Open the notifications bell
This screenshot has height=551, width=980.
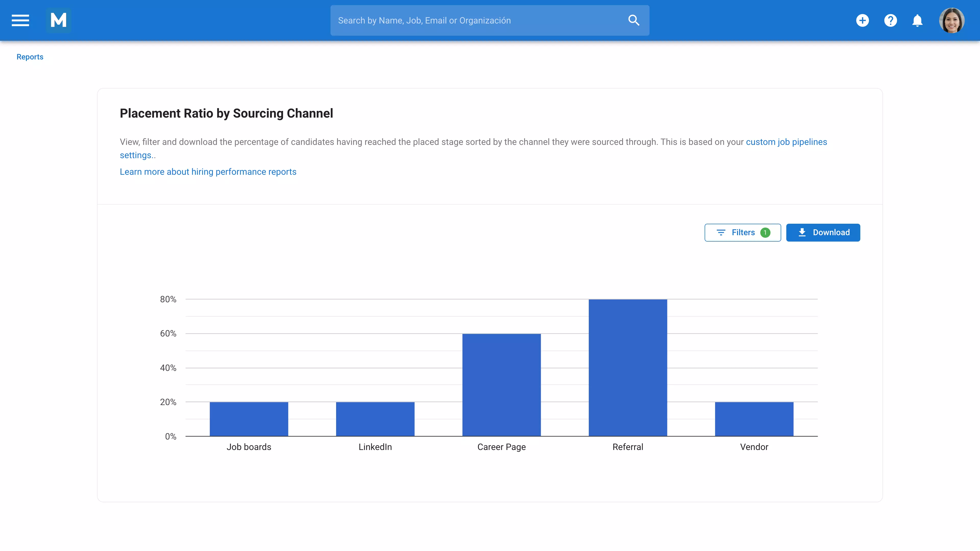coord(917,20)
